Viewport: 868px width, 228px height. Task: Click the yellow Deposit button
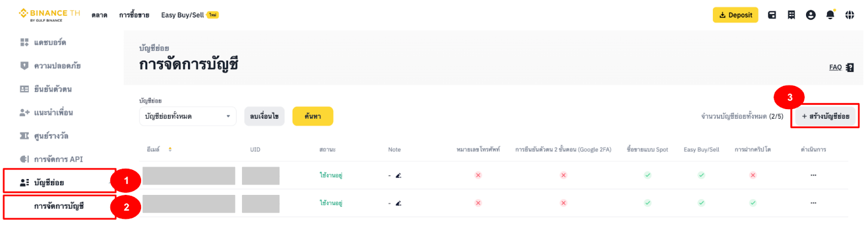point(735,15)
